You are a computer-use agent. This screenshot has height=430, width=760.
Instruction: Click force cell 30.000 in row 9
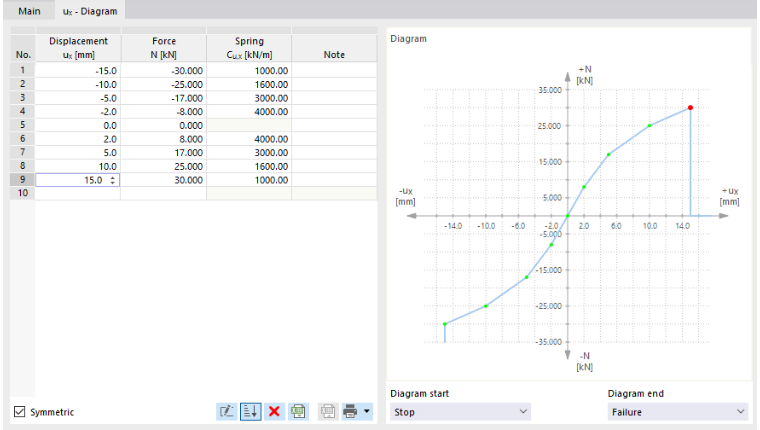(164, 180)
